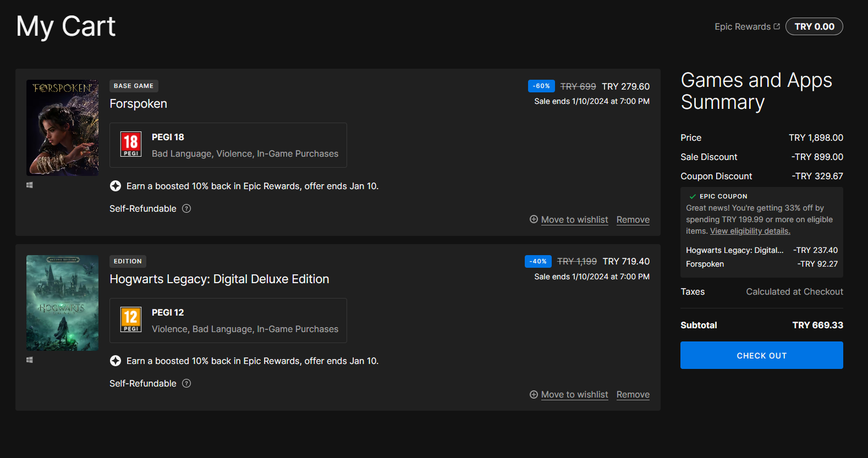Click the EPIC COUPON label
868x458 pixels.
coord(723,196)
